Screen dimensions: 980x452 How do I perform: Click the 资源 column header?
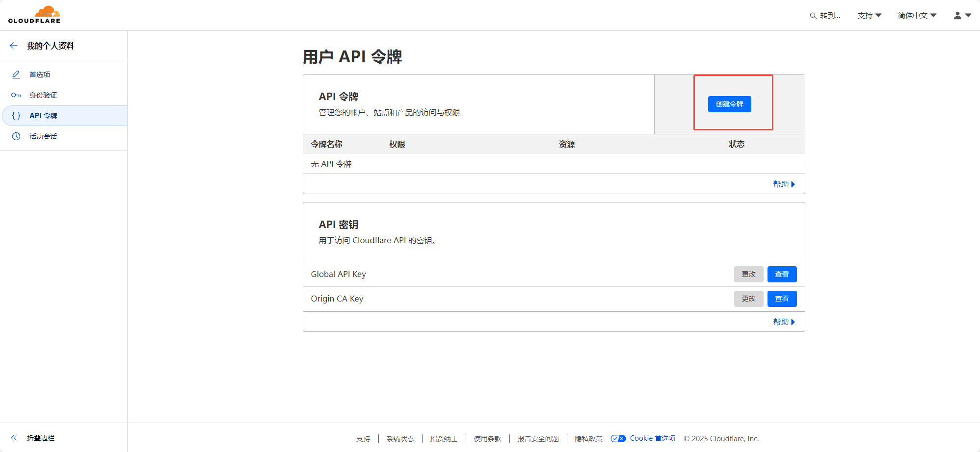(567, 144)
